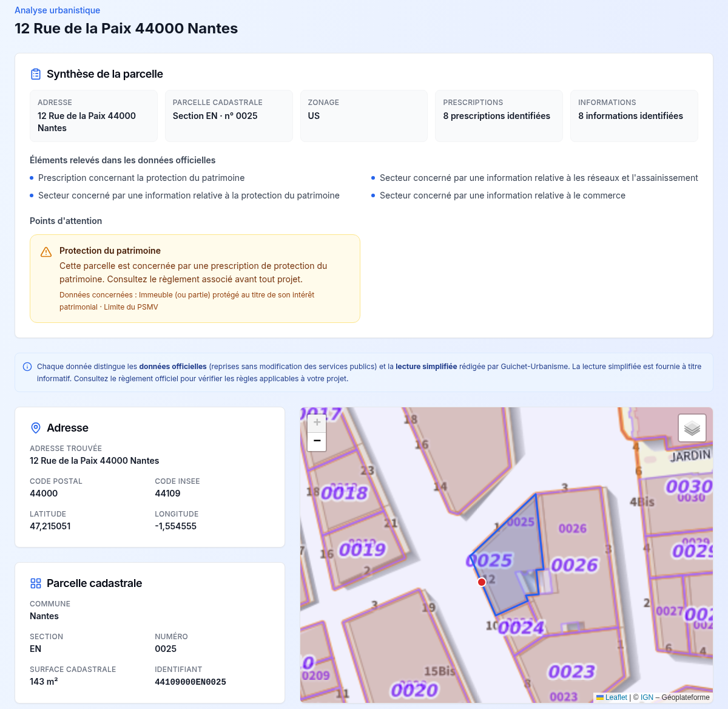
Task: Click the bullet about information relative à le commerce
Action: coord(502,195)
